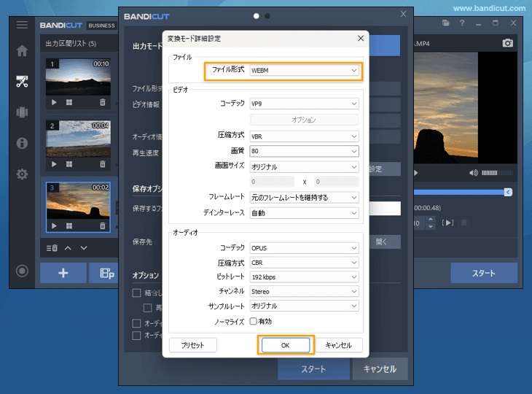Take snapshot with camera icon
Screen dimensions: 532x394
point(507,43)
